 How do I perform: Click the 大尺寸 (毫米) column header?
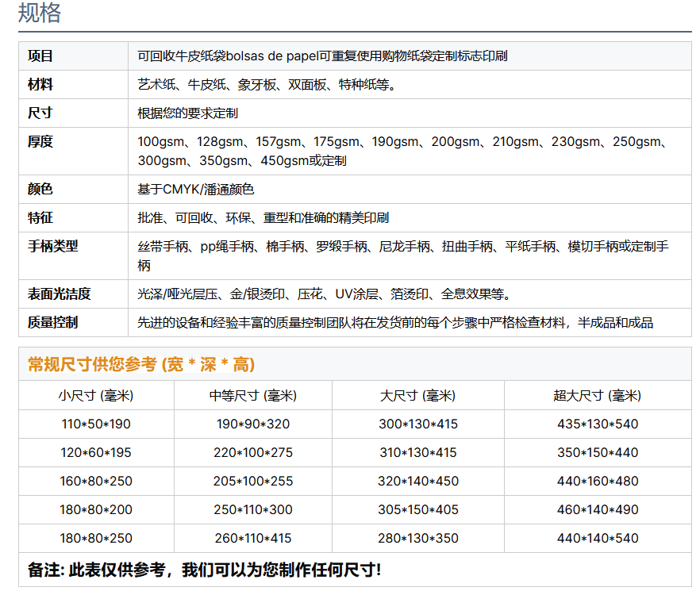click(417, 395)
